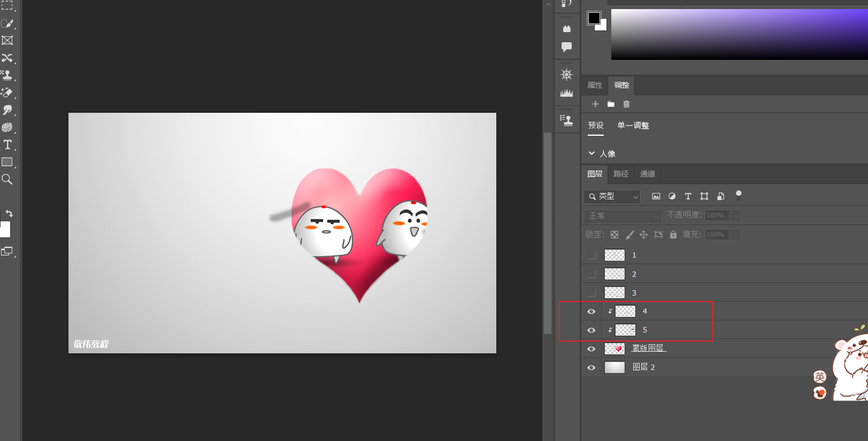868x441 pixels.
Task: Open the Clone Source stamp panel icon
Action: [x=566, y=120]
